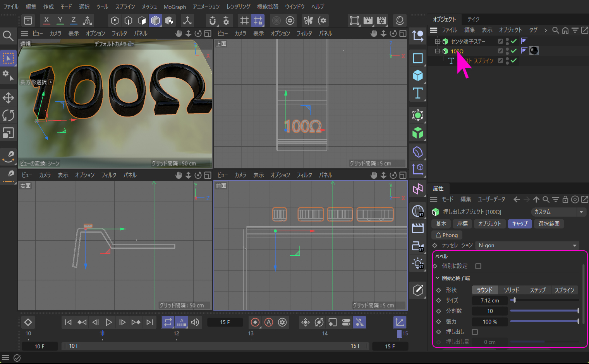Click the Cube primitive icon
This screenshot has width=589, height=364.
tap(417, 75)
